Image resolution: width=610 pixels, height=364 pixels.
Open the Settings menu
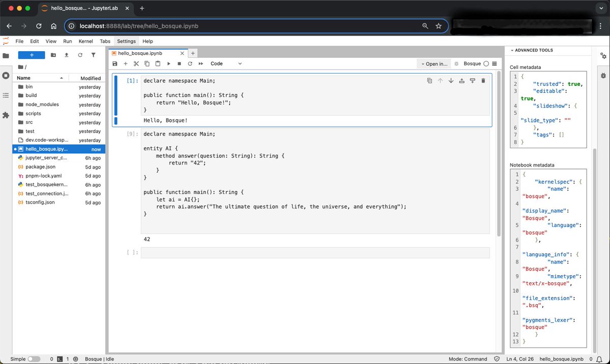point(127,41)
